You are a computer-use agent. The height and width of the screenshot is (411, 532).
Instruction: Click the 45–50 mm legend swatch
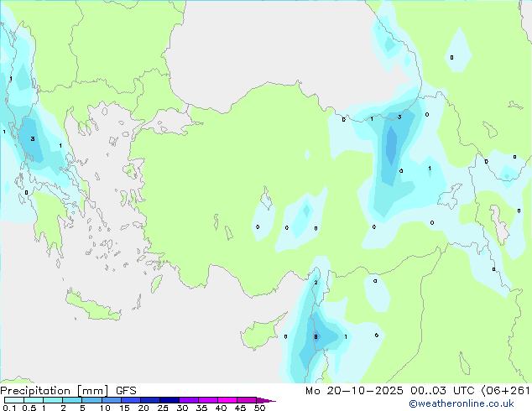pyautogui.click(x=247, y=400)
